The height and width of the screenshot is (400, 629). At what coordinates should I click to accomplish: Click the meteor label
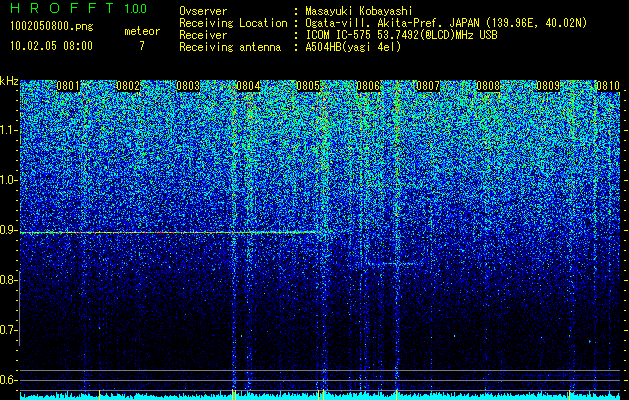click(x=142, y=31)
